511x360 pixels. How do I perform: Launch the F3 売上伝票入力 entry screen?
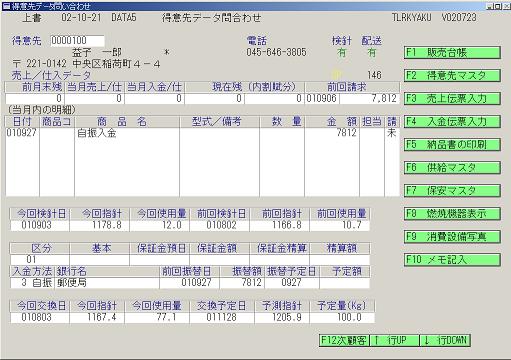pos(452,99)
